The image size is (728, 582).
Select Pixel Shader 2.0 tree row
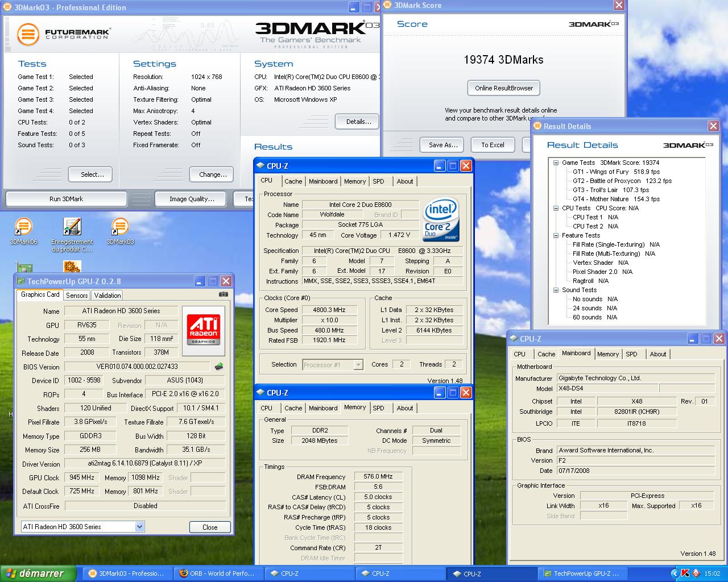pos(602,272)
